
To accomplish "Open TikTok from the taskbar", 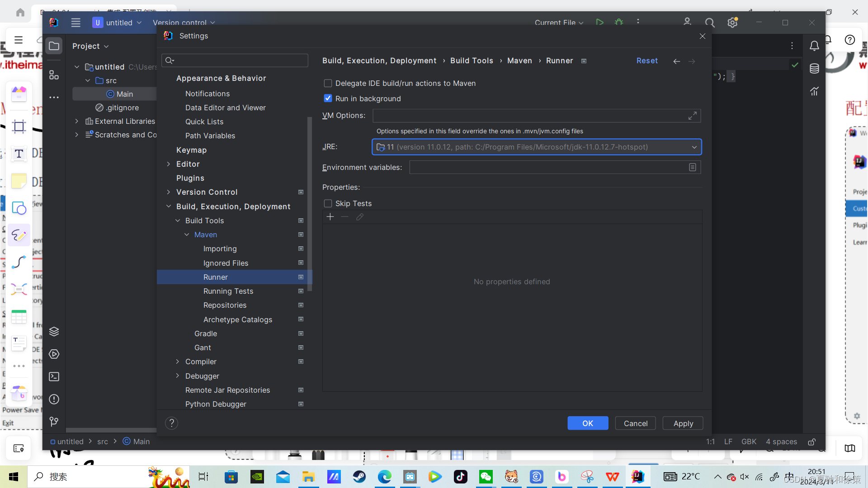I will tap(461, 477).
